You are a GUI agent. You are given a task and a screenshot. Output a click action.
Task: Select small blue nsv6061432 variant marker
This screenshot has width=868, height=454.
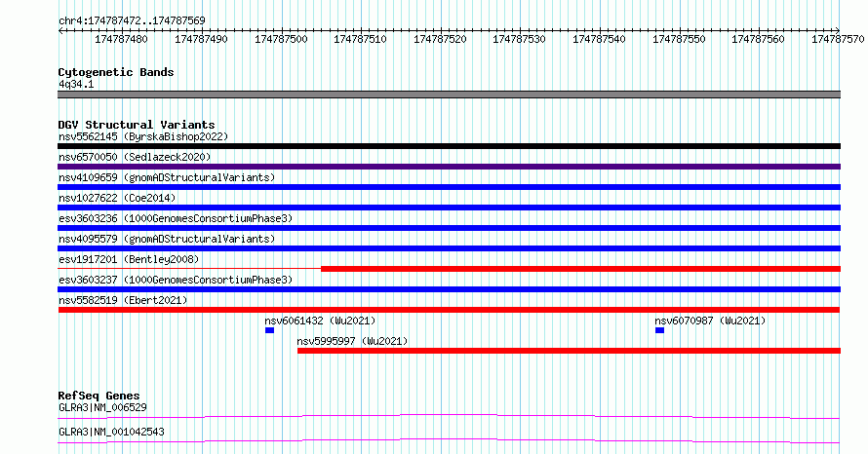(x=269, y=330)
